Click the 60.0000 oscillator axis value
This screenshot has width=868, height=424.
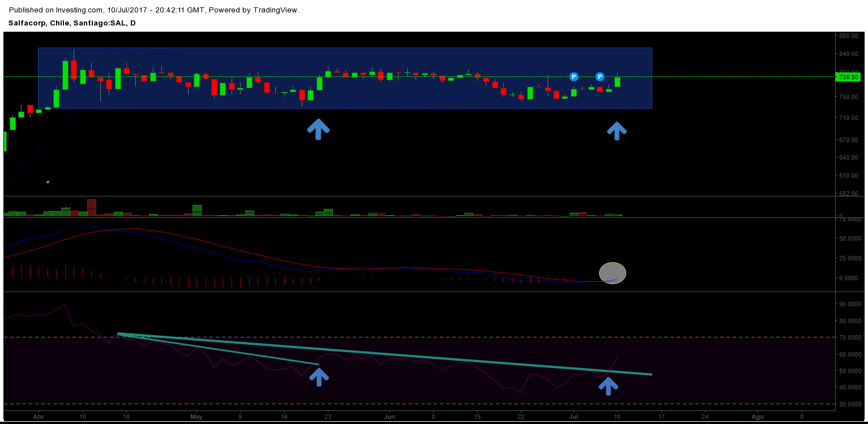849,354
